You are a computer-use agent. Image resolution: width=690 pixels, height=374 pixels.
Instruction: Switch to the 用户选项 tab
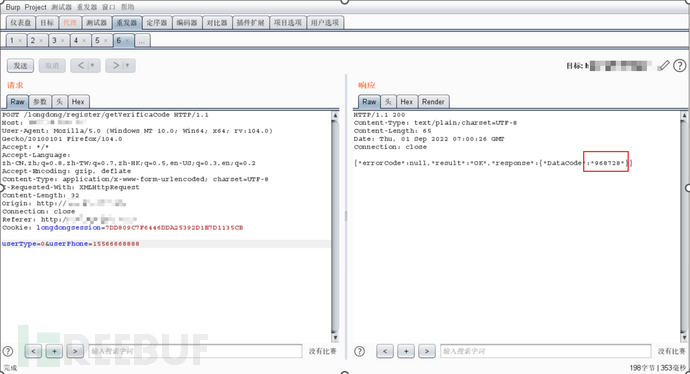325,22
